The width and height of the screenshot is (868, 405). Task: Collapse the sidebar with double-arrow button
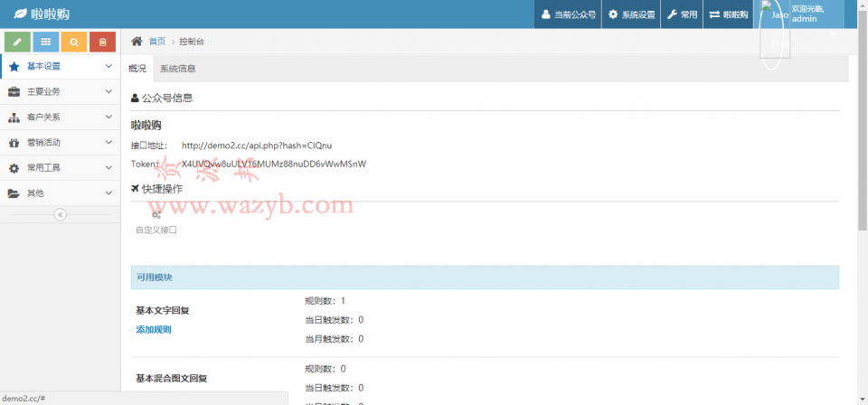[x=61, y=214]
